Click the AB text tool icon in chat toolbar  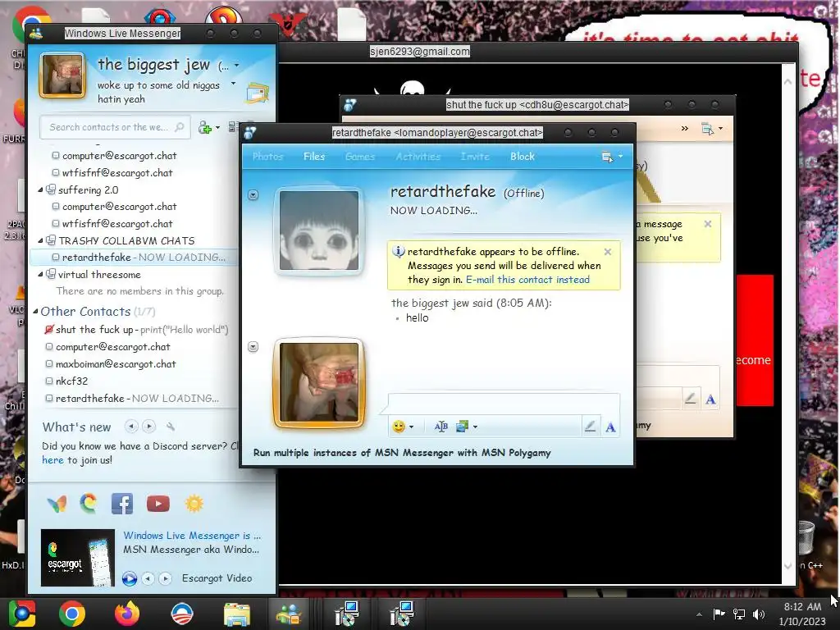tap(441, 427)
